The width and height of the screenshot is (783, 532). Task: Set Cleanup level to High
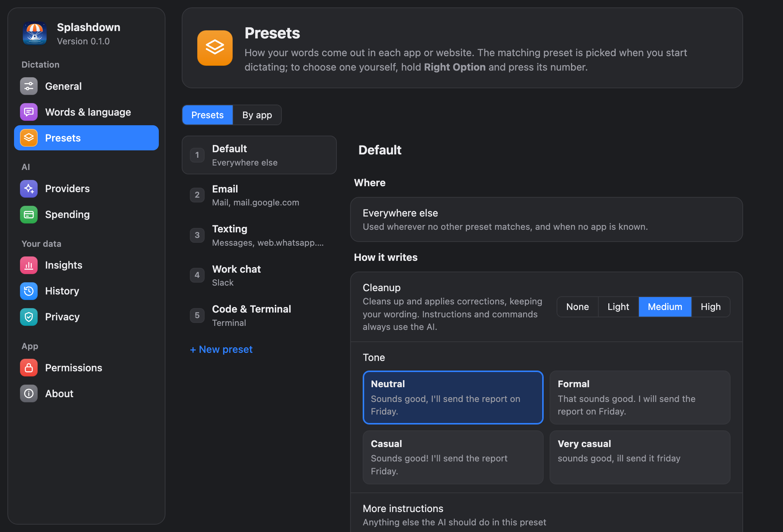click(711, 307)
